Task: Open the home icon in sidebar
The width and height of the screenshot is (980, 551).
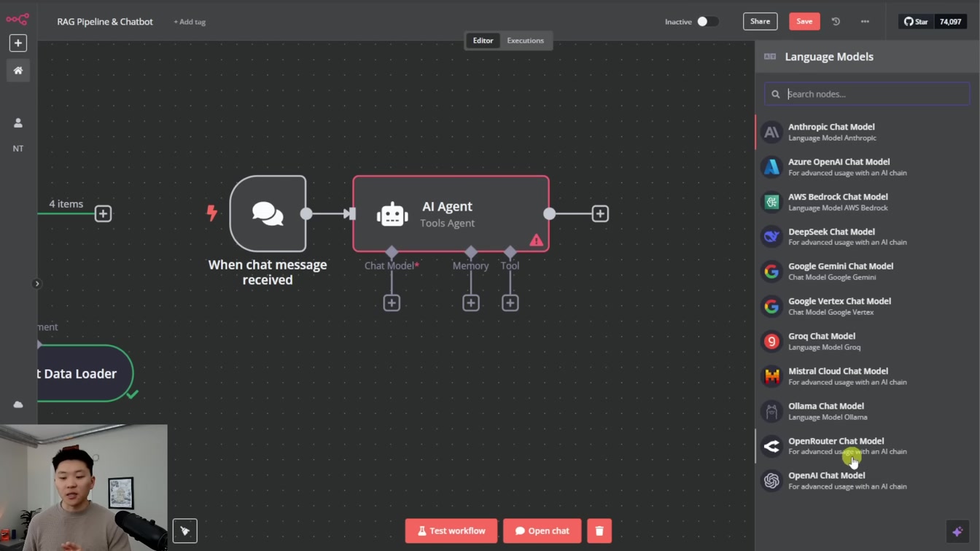Action: pyautogui.click(x=18, y=71)
